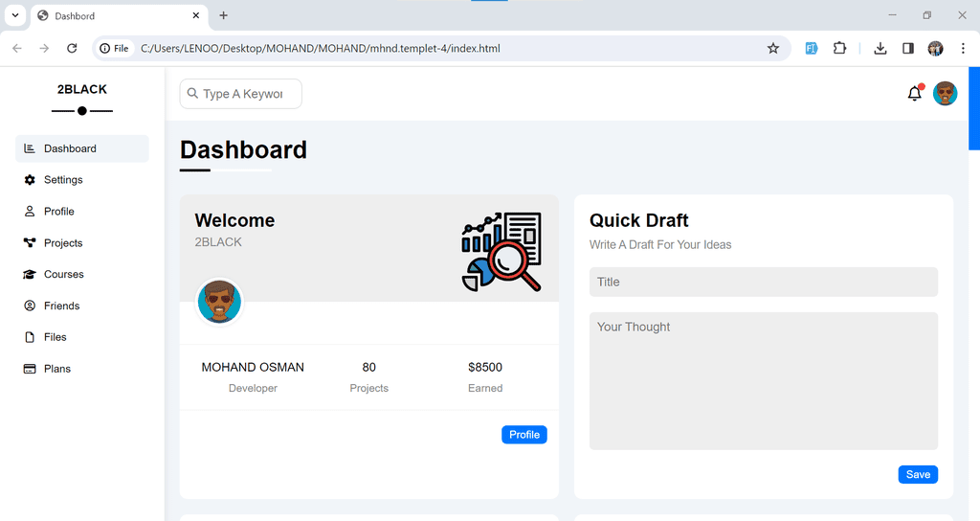This screenshot has height=521, width=980.
Task: Open a new tab with the plus button
Action: click(x=223, y=15)
